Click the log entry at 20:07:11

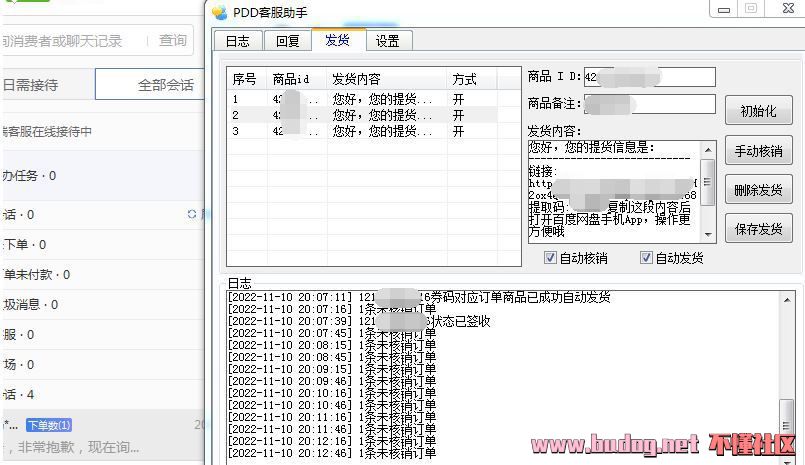[x=419, y=297]
